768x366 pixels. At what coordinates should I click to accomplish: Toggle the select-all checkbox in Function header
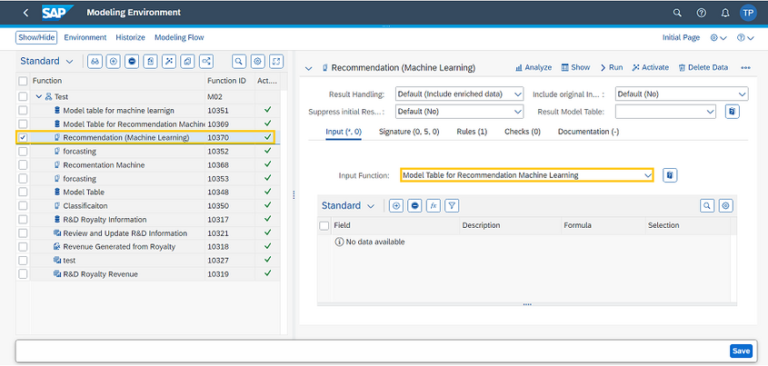click(23, 81)
